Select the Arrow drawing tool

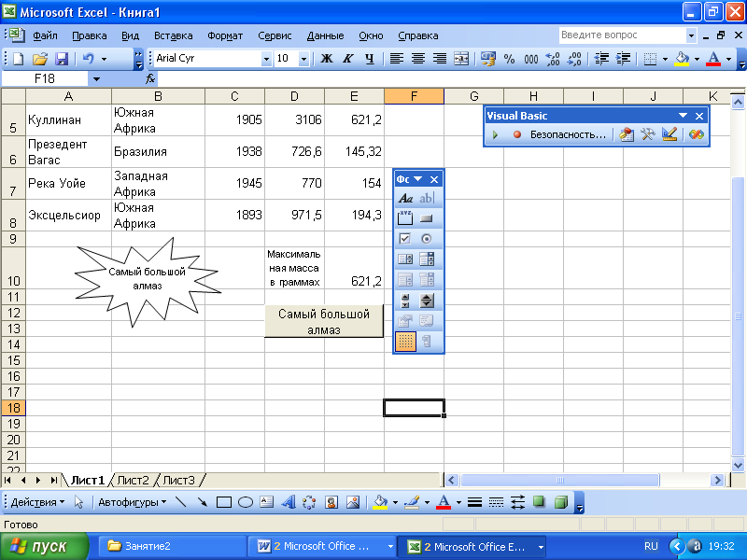click(x=202, y=502)
